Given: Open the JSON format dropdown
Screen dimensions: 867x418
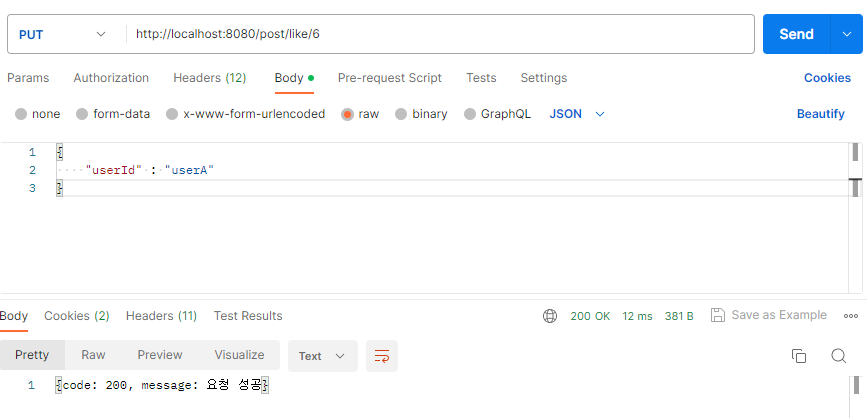Looking at the screenshot, I should (x=577, y=114).
